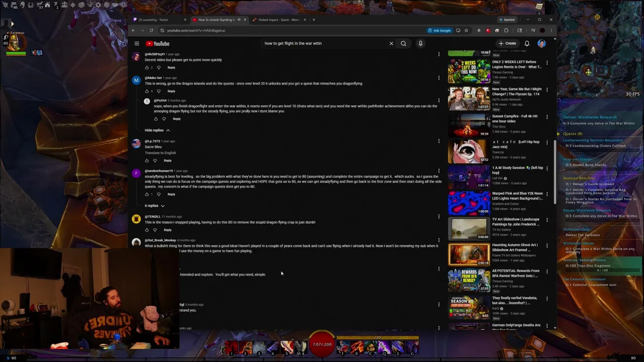Image resolution: width=644 pixels, height=362 pixels.
Task: Like the Sacre Bleu comment
Action: (147, 160)
